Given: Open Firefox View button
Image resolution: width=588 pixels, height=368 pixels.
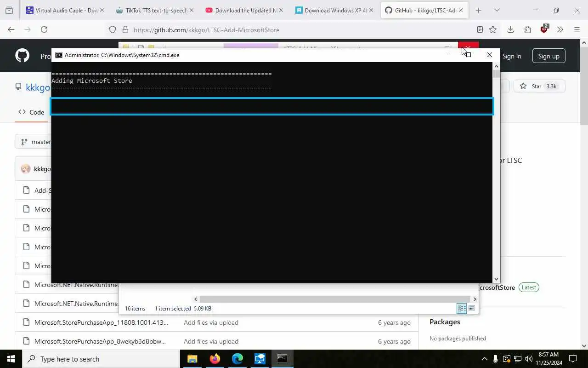Looking at the screenshot, I should [9, 10].
